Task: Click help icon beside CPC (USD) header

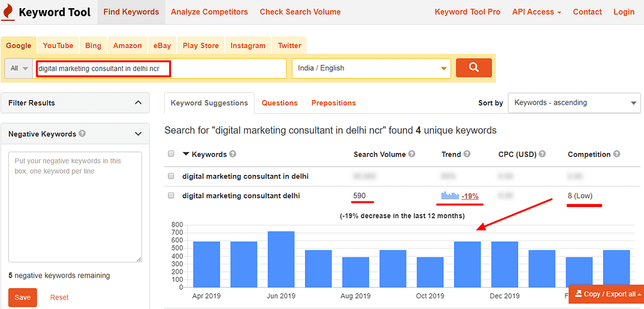Action: [x=542, y=154]
